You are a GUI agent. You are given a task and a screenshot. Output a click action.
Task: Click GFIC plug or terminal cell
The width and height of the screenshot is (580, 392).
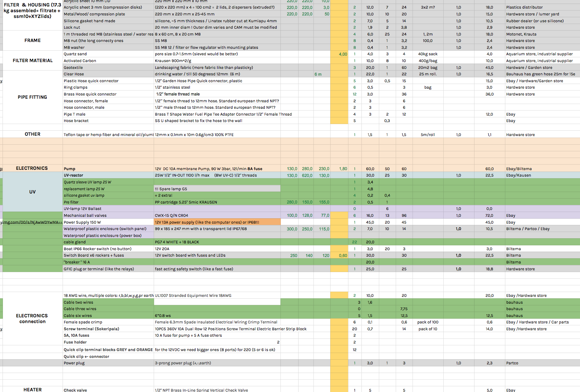pos(108,269)
